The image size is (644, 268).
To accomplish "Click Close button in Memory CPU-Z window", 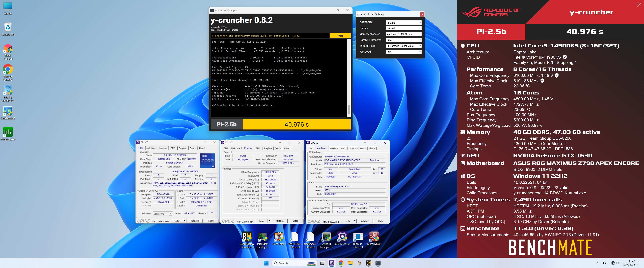I will tap(296, 221).
